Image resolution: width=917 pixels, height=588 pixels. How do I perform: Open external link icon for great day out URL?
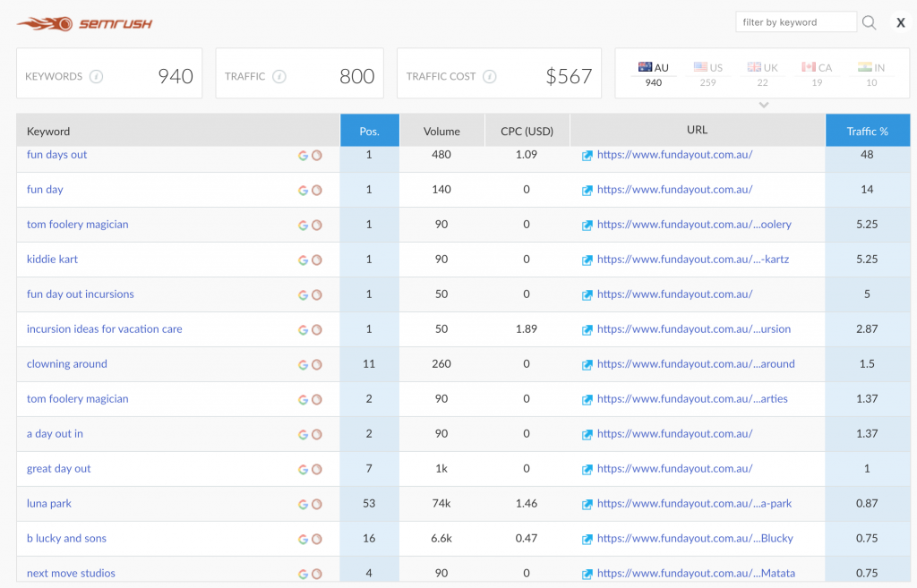pyautogui.click(x=587, y=469)
